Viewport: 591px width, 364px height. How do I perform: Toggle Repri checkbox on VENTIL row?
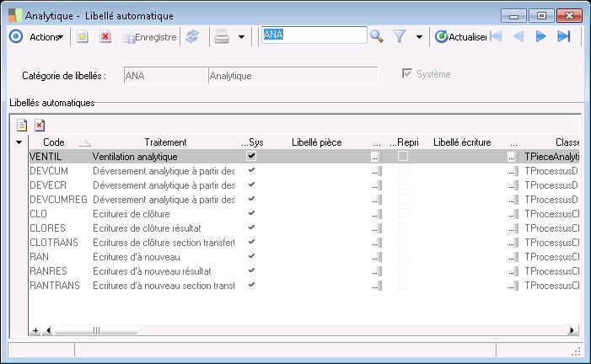(x=403, y=156)
